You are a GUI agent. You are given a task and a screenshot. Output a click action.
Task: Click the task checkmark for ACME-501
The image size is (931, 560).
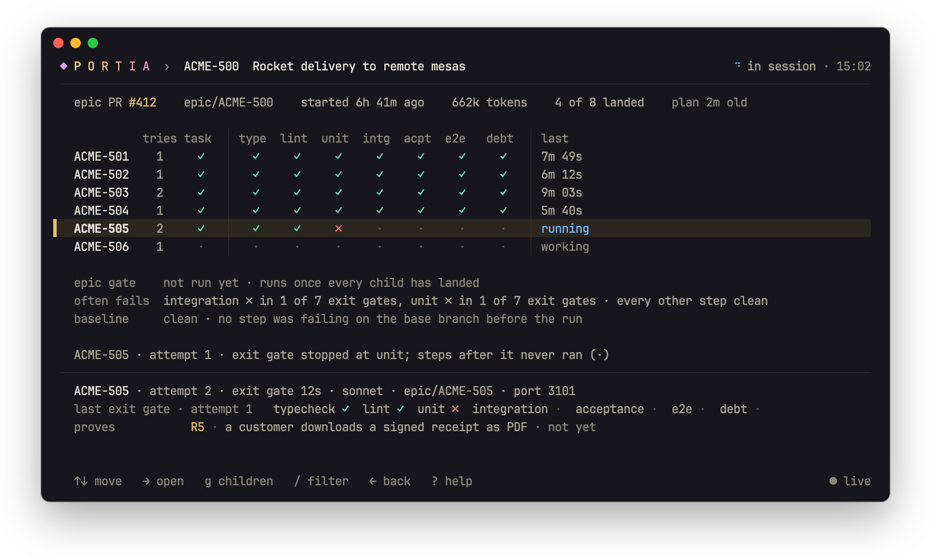click(201, 156)
